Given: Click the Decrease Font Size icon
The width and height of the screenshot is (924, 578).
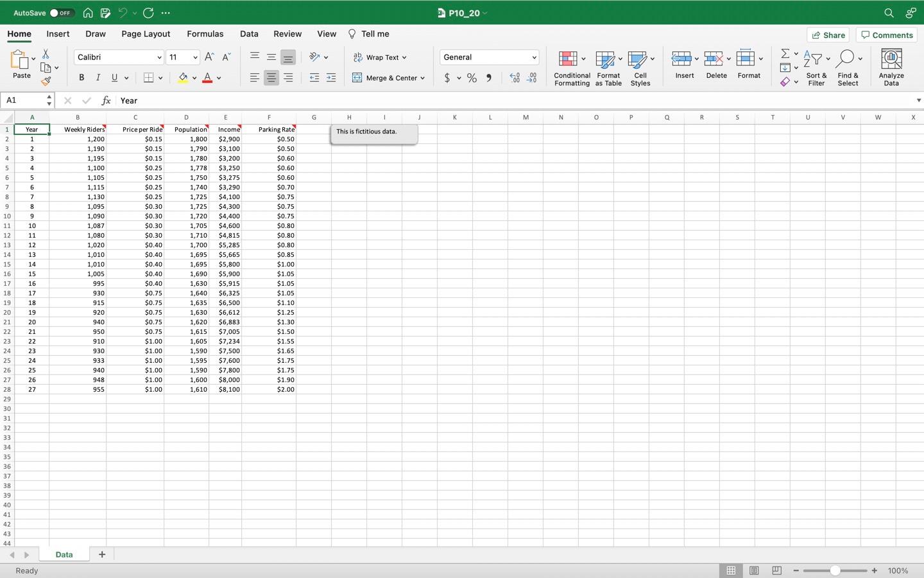Looking at the screenshot, I should [x=226, y=57].
